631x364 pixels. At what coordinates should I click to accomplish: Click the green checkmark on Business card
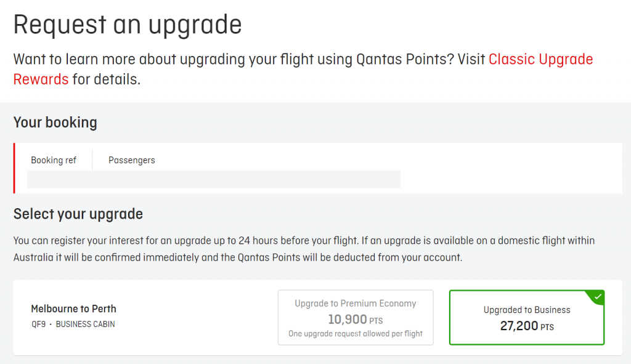point(598,296)
